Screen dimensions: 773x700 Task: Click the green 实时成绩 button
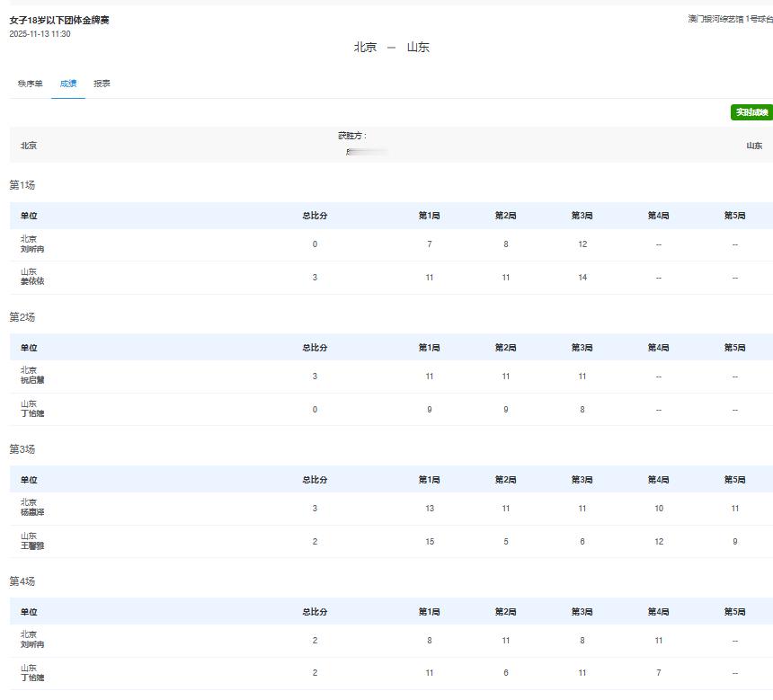click(751, 112)
